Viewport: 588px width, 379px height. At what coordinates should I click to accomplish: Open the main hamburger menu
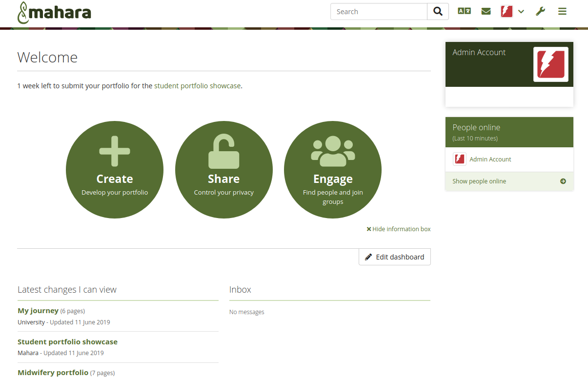pos(562,11)
